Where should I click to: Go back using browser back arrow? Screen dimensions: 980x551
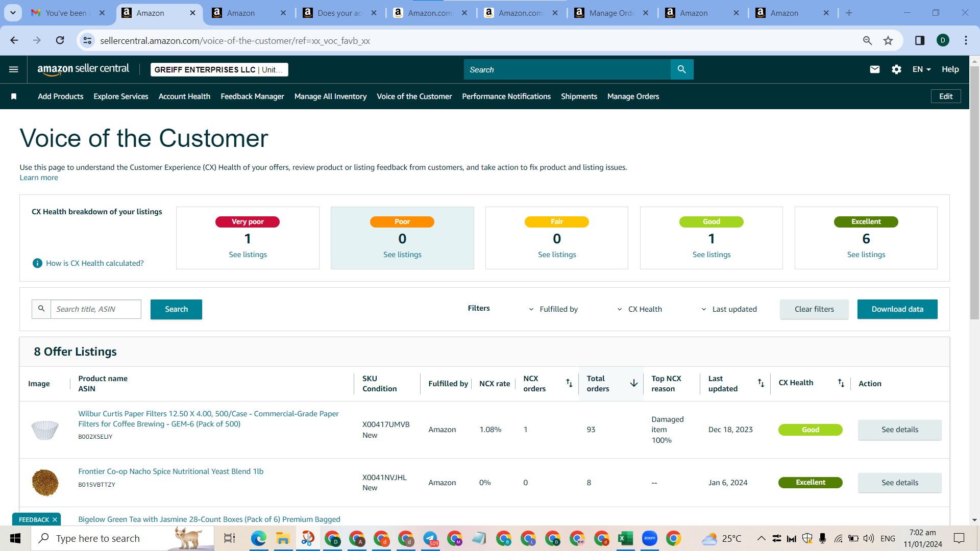(14, 40)
